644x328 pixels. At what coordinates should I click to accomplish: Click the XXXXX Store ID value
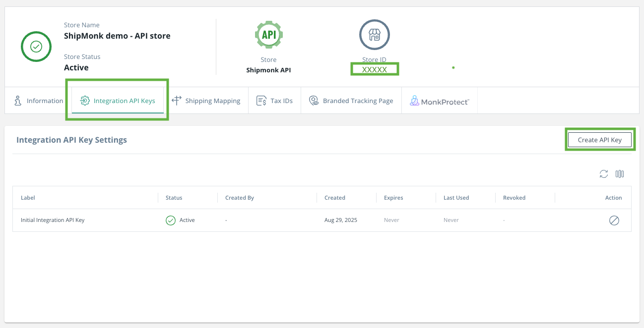tap(375, 70)
